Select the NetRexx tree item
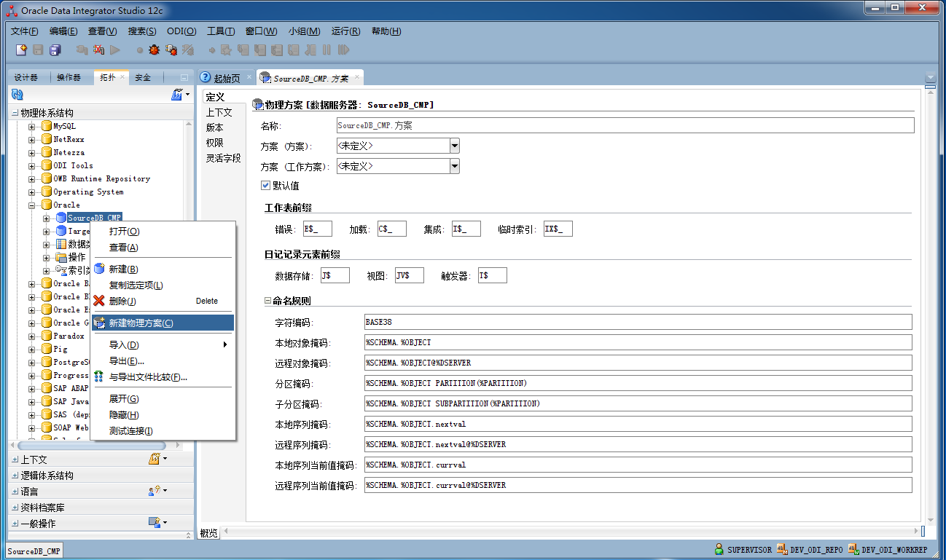Image resolution: width=946 pixels, height=560 pixels. [x=69, y=139]
